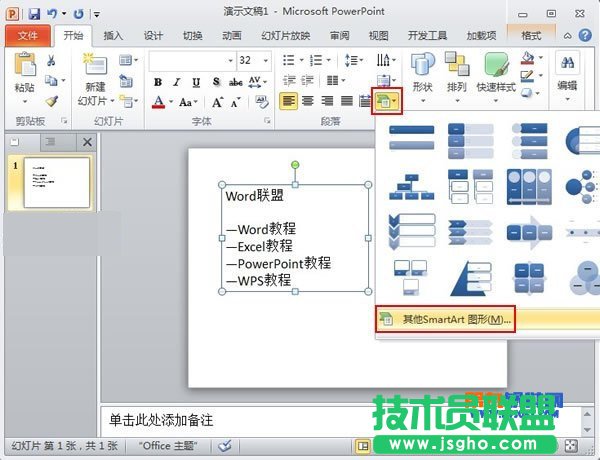Switch to Normal view button

[363, 446]
